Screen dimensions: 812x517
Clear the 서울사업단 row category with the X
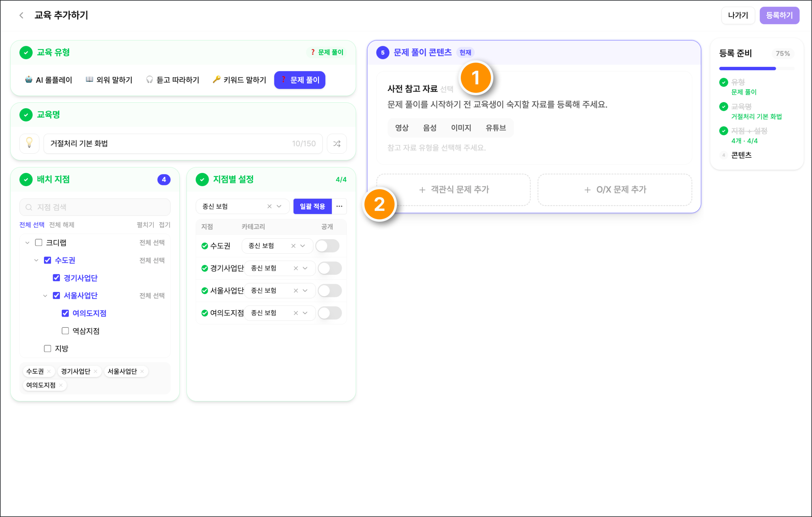295,290
